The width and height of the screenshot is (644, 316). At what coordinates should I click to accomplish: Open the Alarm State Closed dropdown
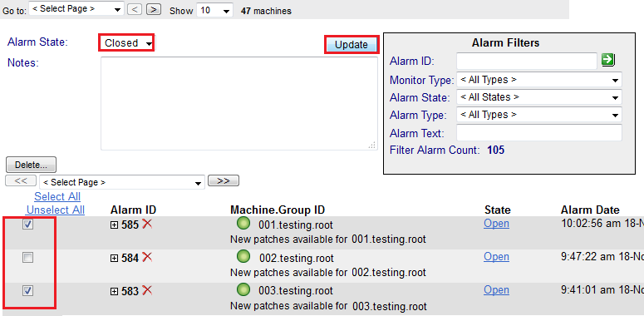(x=126, y=42)
